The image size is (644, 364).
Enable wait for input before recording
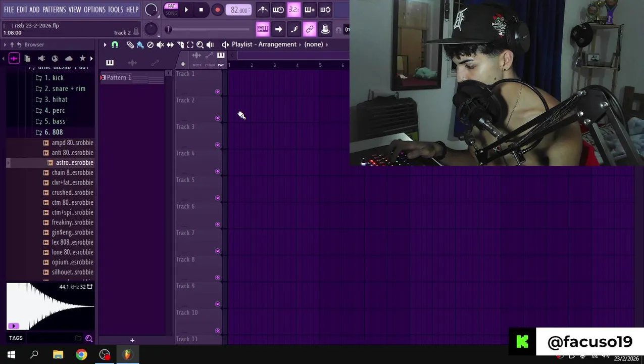pos(278,10)
